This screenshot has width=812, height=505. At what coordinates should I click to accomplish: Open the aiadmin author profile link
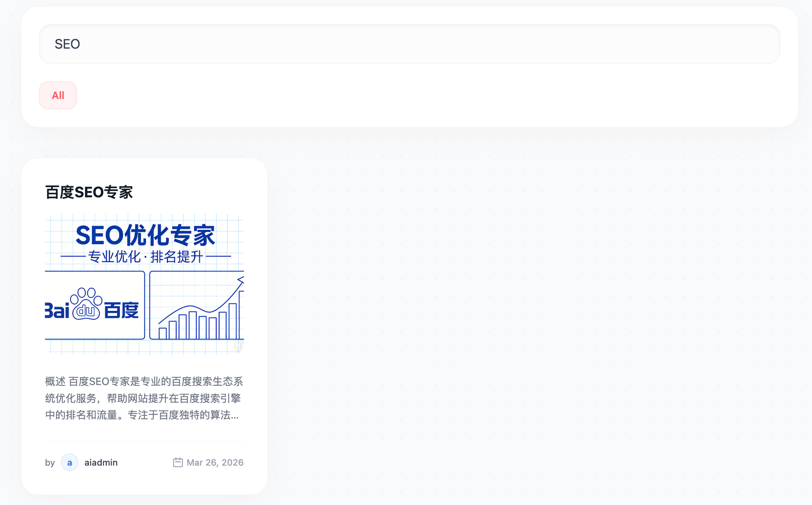[101, 462]
